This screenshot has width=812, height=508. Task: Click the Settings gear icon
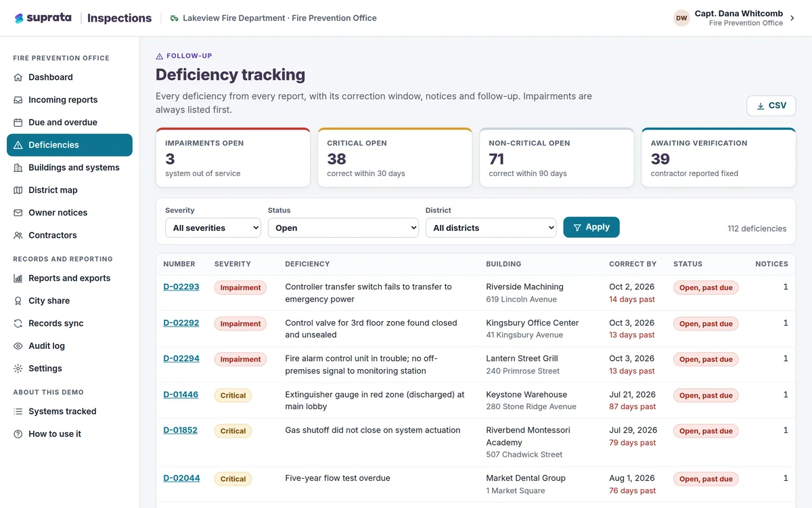pos(18,368)
